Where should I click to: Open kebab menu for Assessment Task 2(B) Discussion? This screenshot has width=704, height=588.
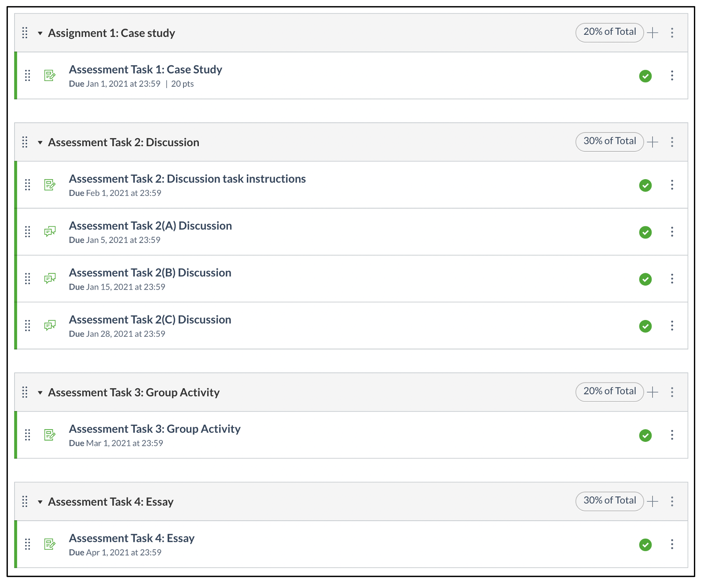(x=672, y=279)
